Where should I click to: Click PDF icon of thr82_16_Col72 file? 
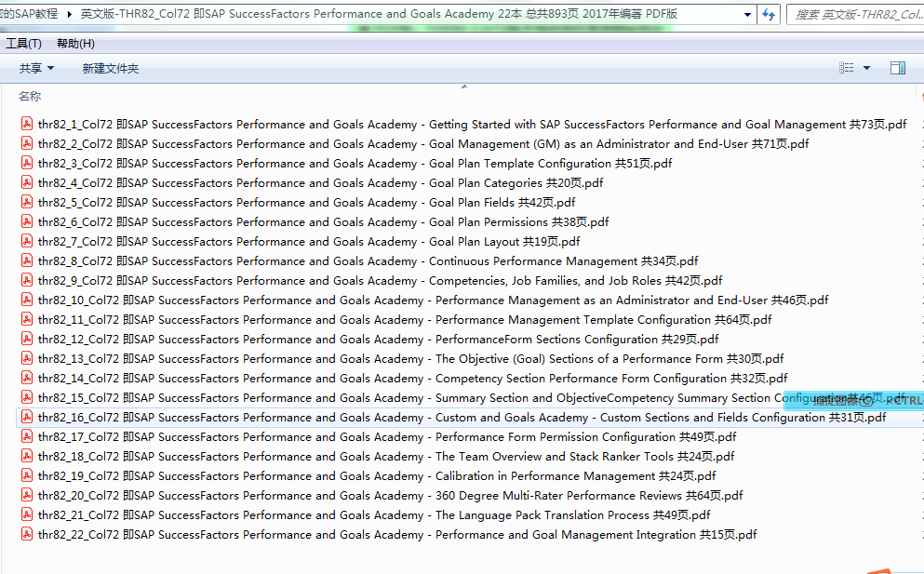click(x=26, y=417)
